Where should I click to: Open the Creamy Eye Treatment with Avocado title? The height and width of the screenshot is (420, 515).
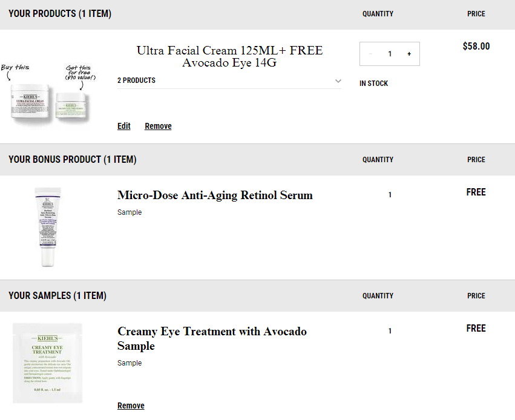tap(212, 338)
